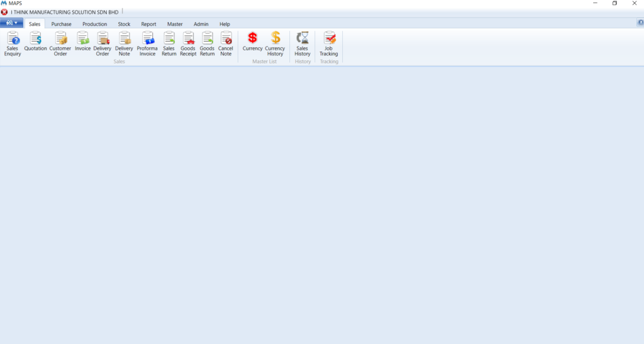This screenshot has height=344, width=644.
Task: Switch to the Master ribbon tab
Action: [x=175, y=25]
